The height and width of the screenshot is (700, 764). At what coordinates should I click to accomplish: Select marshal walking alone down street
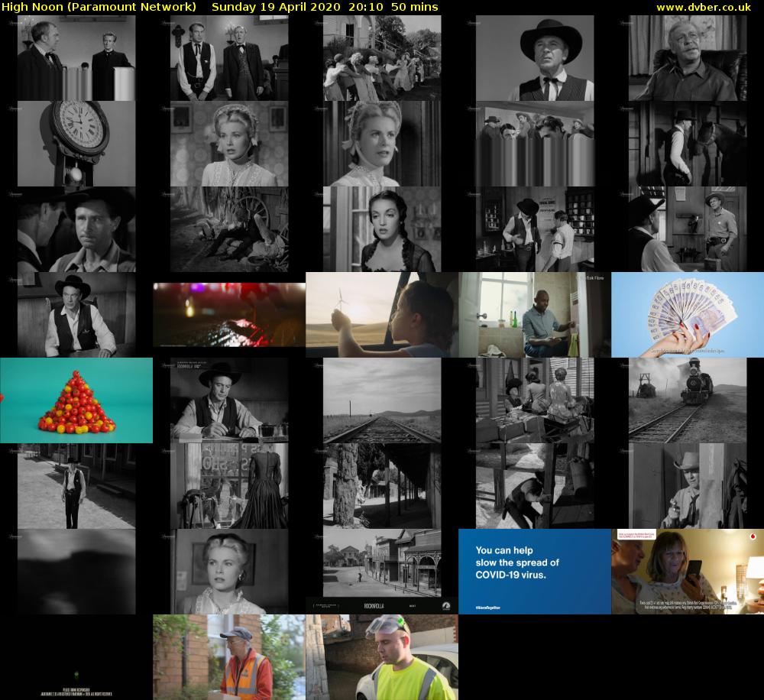(x=76, y=486)
